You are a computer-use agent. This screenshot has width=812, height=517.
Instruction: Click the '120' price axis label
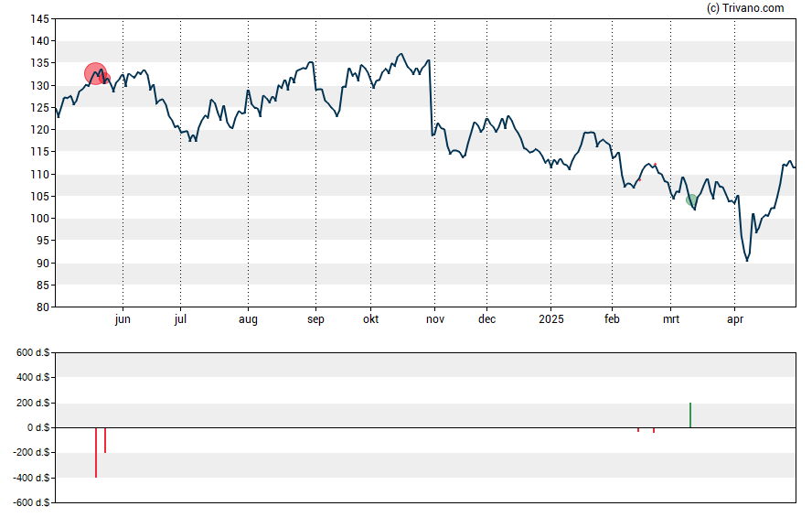click(x=40, y=130)
